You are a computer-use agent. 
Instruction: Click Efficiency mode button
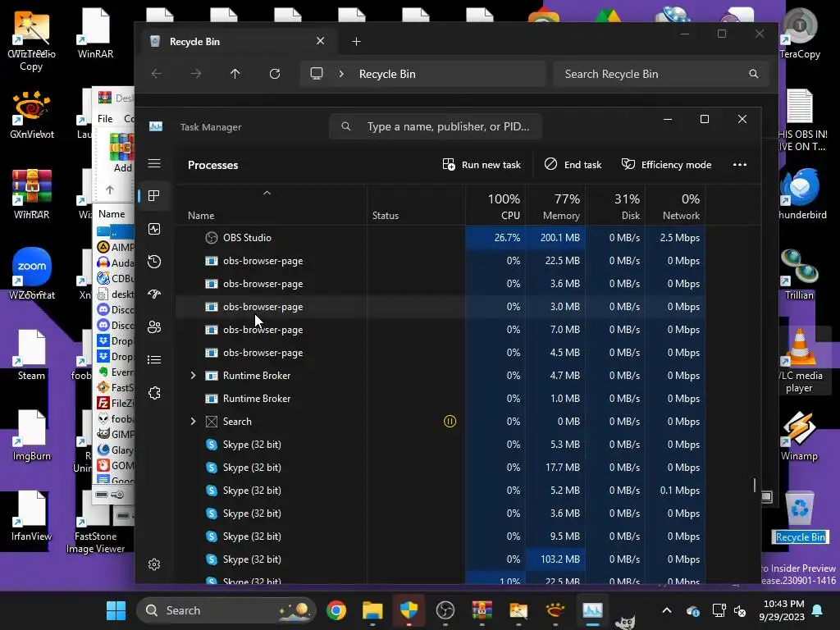pyautogui.click(x=666, y=164)
